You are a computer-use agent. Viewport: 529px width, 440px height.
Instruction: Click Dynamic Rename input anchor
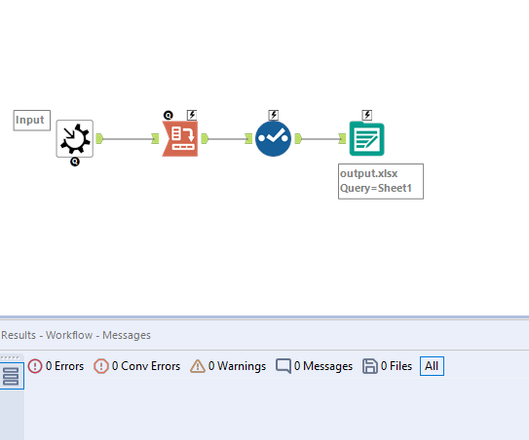tap(155, 139)
